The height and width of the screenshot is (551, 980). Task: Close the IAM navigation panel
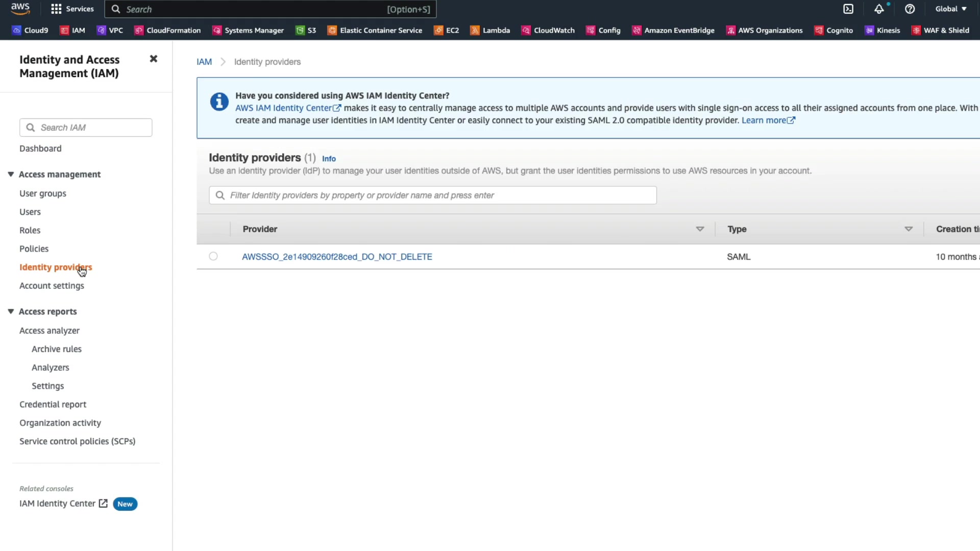click(153, 59)
